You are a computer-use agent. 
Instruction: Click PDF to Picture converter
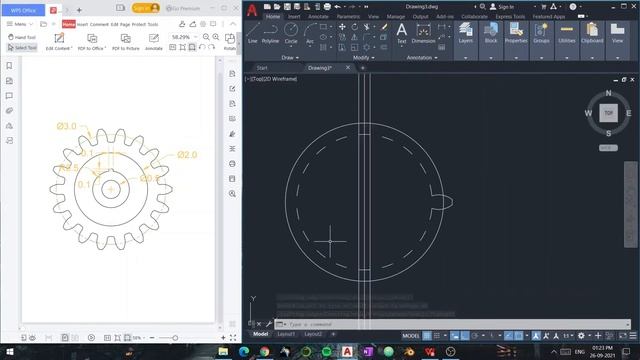coord(126,42)
